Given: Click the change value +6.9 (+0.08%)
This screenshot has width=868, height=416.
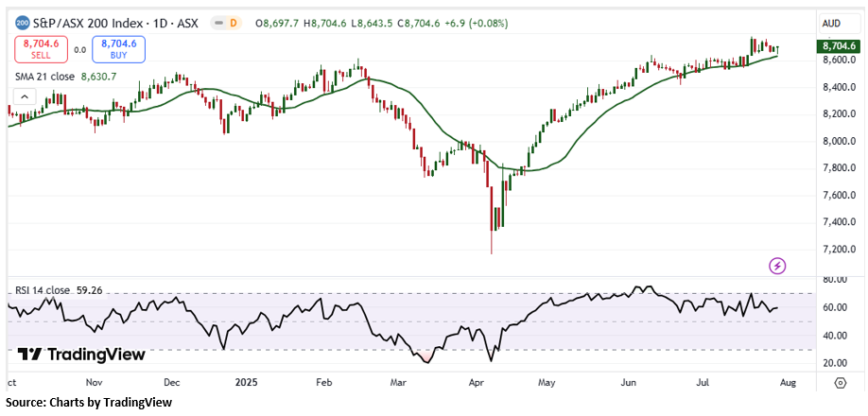Looking at the screenshot, I should [476, 24].
